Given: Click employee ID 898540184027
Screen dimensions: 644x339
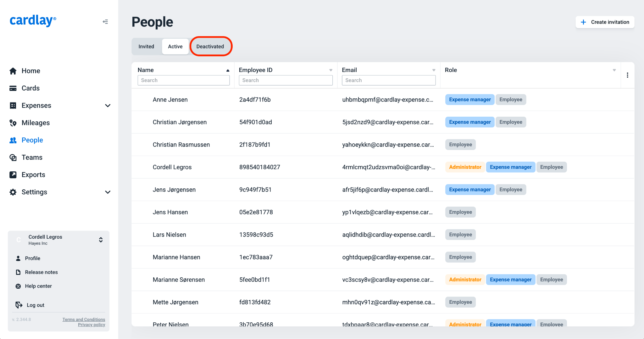Looking at the screenshot, I should (260, 167).
